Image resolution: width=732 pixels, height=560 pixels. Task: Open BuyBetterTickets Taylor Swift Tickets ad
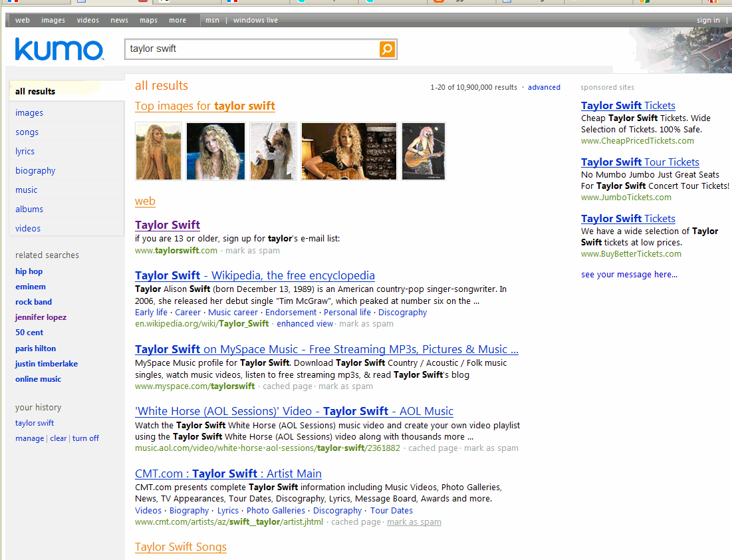[628, 219]
